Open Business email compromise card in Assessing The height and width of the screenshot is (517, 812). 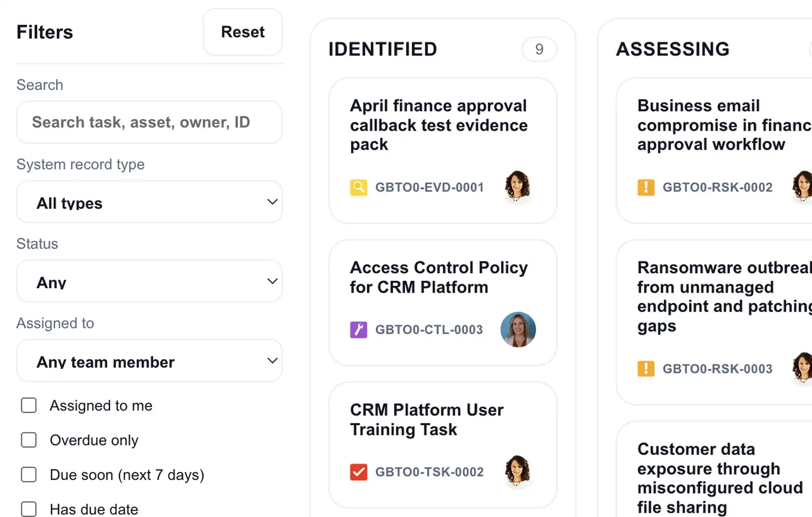coord(714,151)
